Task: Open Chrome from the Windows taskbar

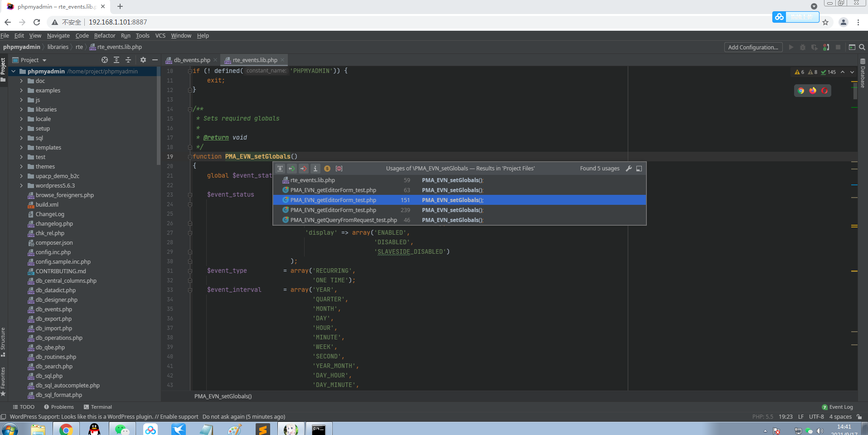Action: 66,429
